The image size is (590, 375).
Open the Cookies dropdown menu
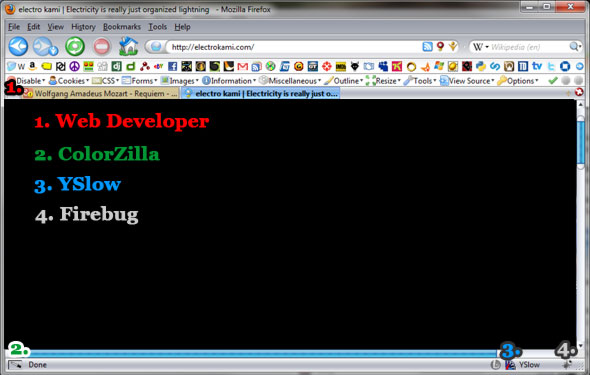[69, 80]
